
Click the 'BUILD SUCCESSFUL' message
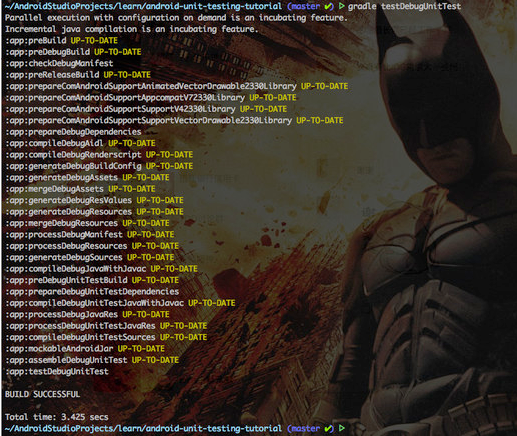42,394
